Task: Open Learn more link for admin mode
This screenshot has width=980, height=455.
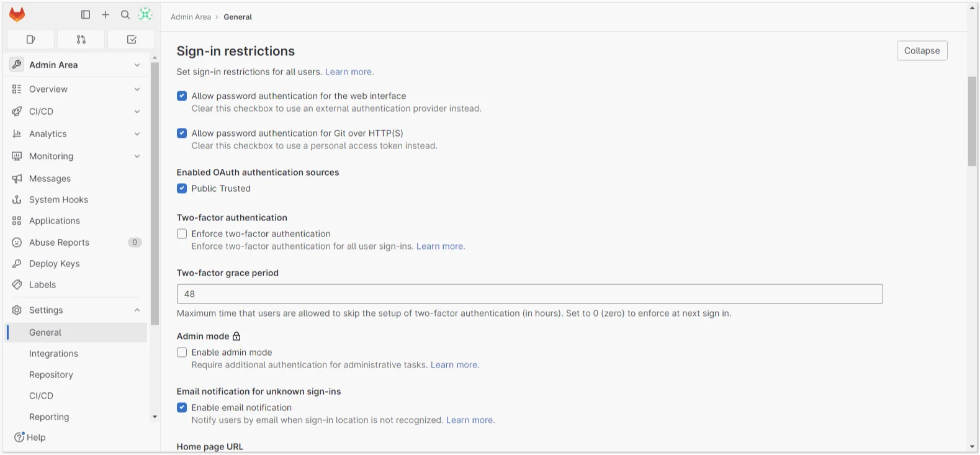Action: [454, 365]
